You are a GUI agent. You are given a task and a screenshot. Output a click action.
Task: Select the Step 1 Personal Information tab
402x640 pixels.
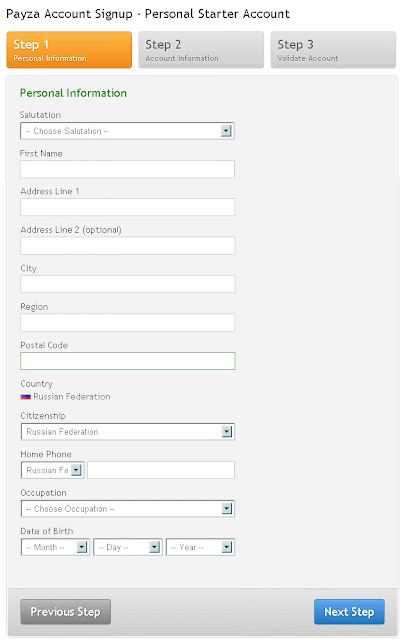click(69, 50)
